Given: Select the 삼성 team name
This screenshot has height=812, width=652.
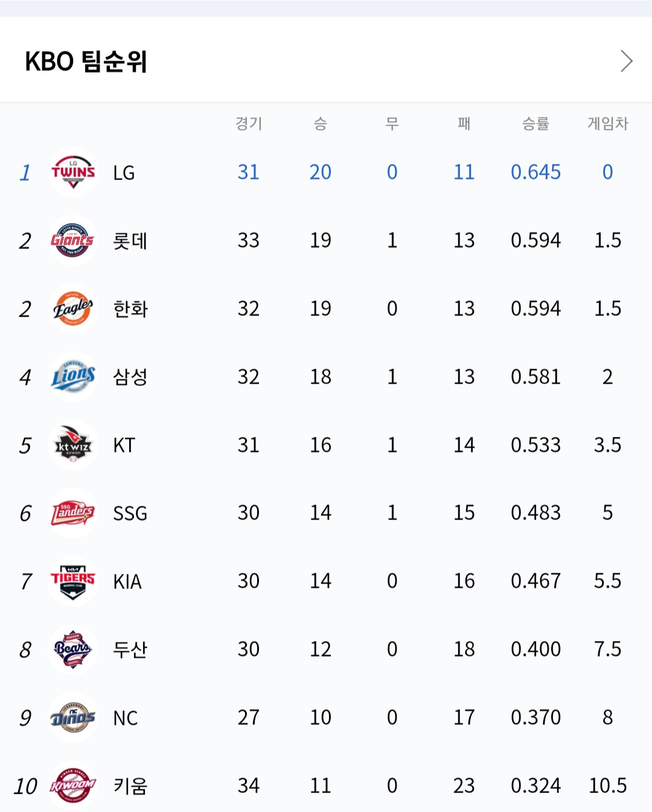Looking at the screenshot, I should 130,377.
